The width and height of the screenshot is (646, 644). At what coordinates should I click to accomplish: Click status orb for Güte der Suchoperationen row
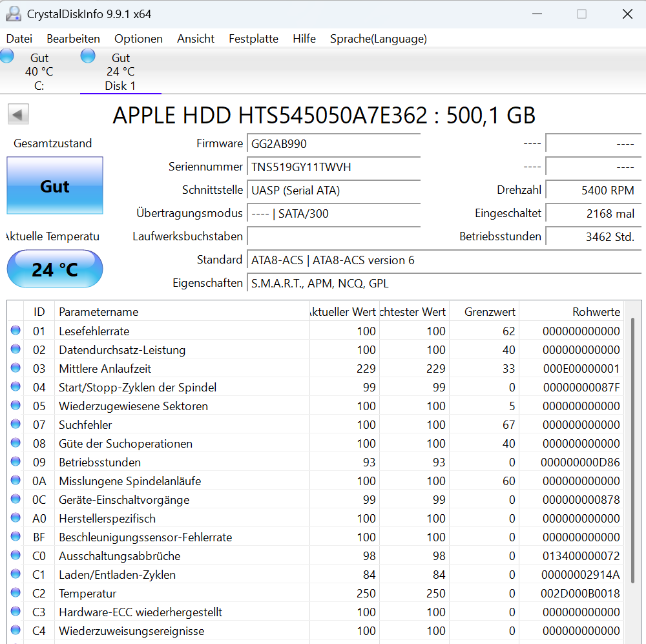pyautogui.click(x=16, y=443)
